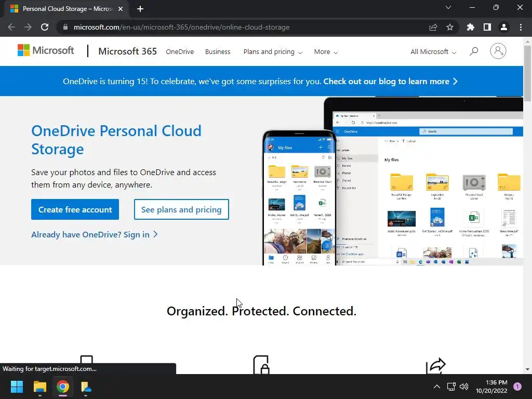
Task: Open the search magnifier icon
Action: pyautogui.click(x=474, y=51)
